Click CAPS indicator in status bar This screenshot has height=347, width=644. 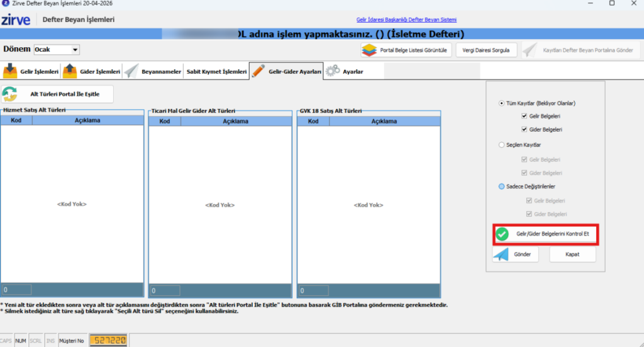[6, 341]
